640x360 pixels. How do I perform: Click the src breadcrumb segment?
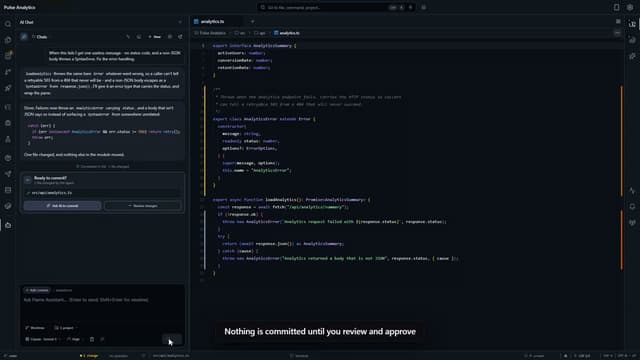[240, 33]
